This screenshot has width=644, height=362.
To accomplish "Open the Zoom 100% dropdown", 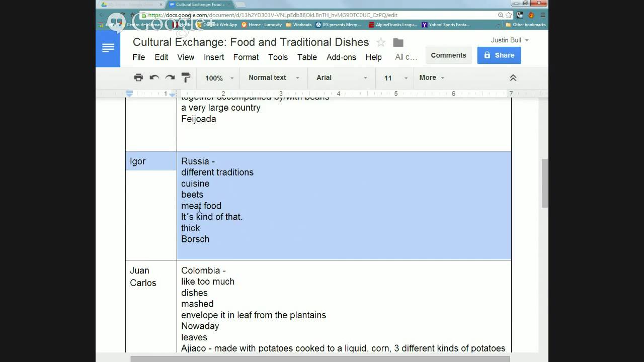I will click(x=219, y=78).
